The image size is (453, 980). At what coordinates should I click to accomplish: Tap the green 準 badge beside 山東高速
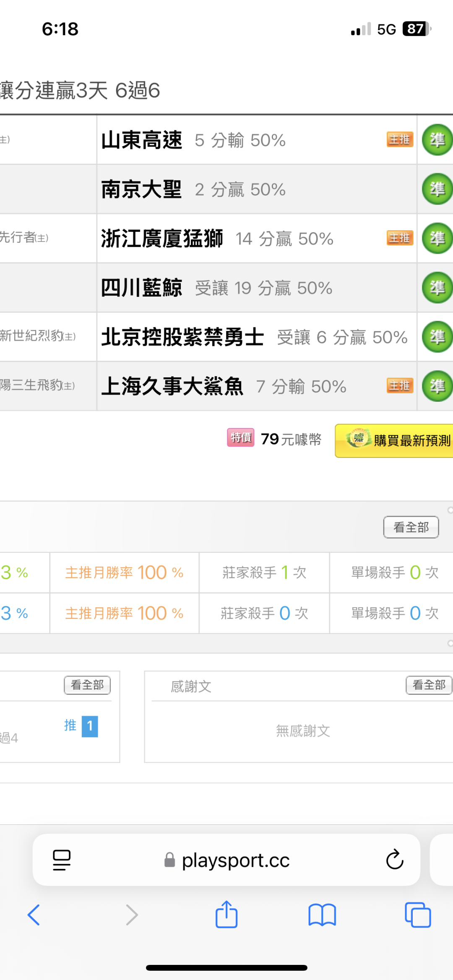pyautogui.click(x=437, y=140)
